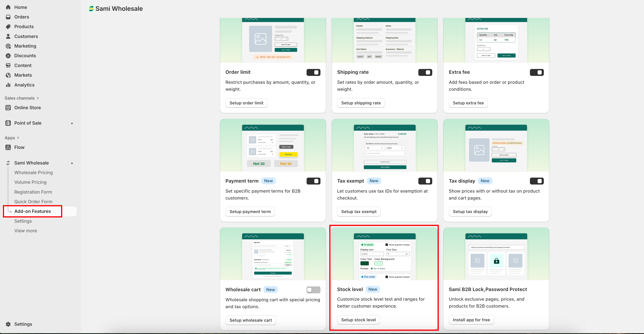The image size is (644, 334).
Task: Click the Online Store storefront icon
Action: point(8,108)
